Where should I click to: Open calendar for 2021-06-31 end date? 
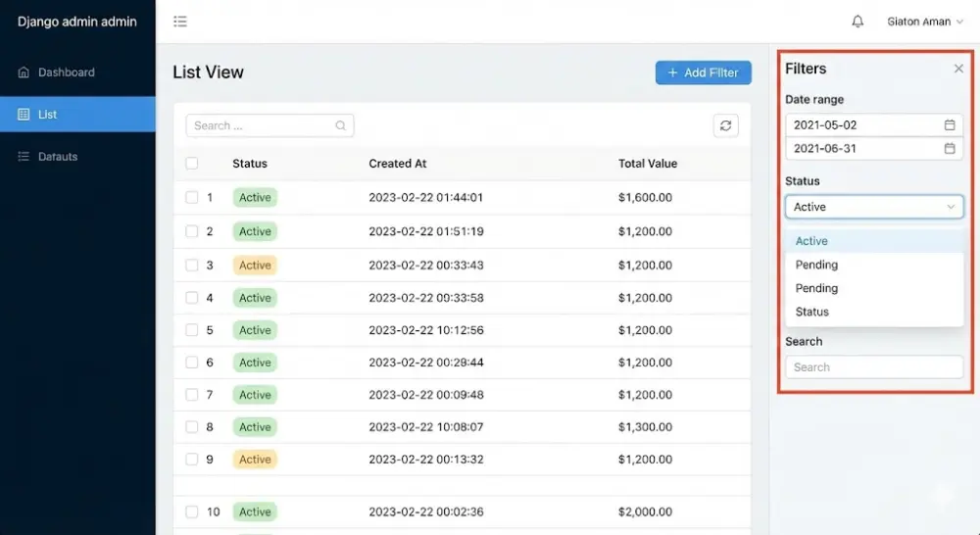coord(950,148)
